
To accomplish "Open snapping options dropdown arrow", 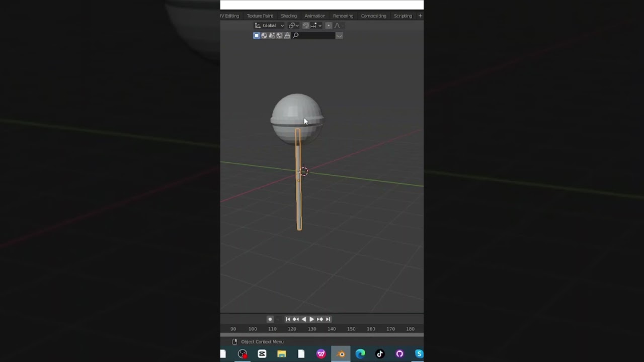I will point(320,26).
